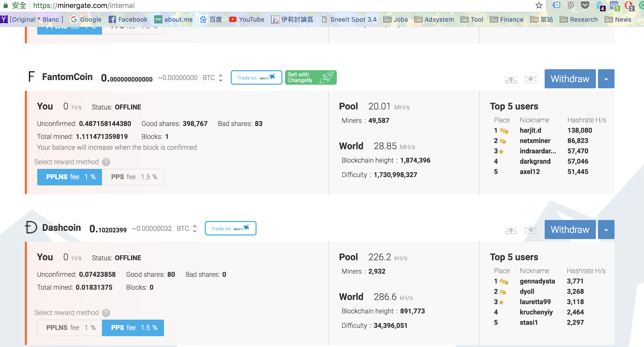The width and height of the screenshot is (644, 347).
Task: Click netxminer in FantomCoin top users
Action: [x=535, y=141]
